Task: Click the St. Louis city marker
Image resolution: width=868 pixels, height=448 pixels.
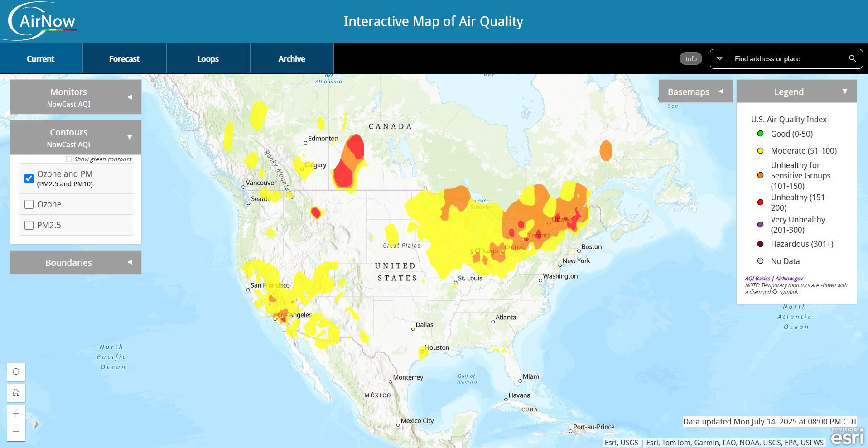Action: 455,283
